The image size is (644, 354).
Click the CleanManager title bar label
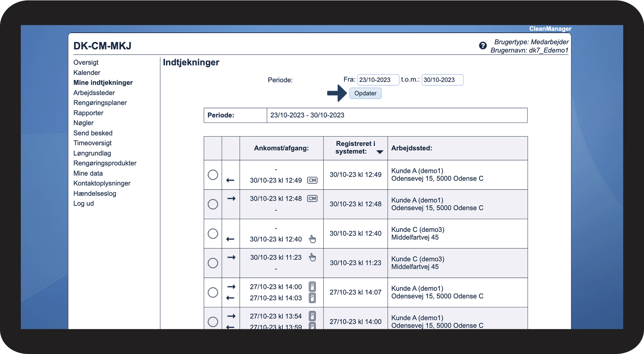pyautogui.click(x=550, y=29)
